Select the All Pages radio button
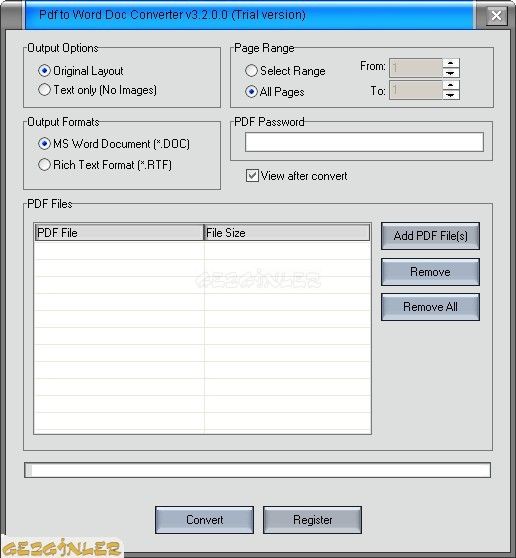 (x=251, y=92)
